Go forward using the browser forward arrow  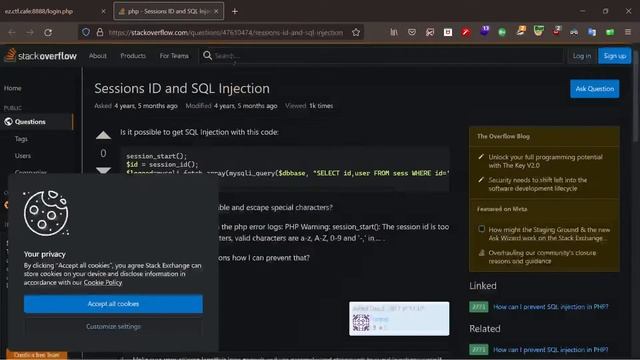click(x=30, y=32)
